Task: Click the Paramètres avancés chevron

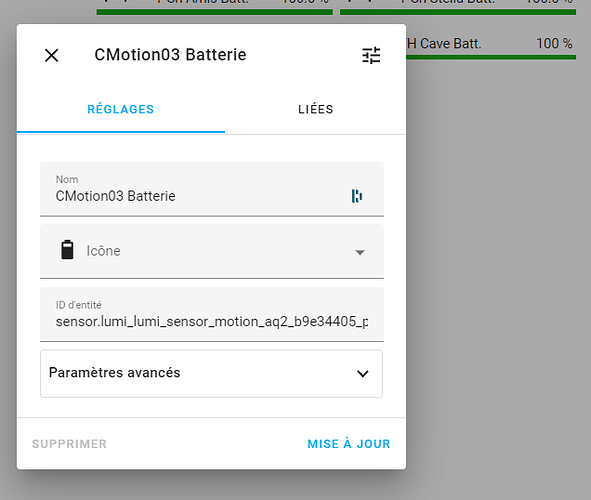Action: [363, 374]
